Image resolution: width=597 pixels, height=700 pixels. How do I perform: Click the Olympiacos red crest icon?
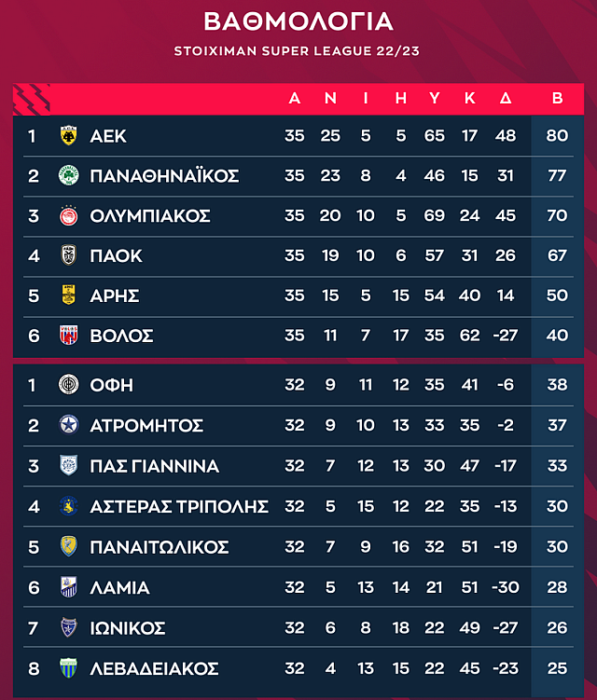pyautogui.click(x=68, y=216)
